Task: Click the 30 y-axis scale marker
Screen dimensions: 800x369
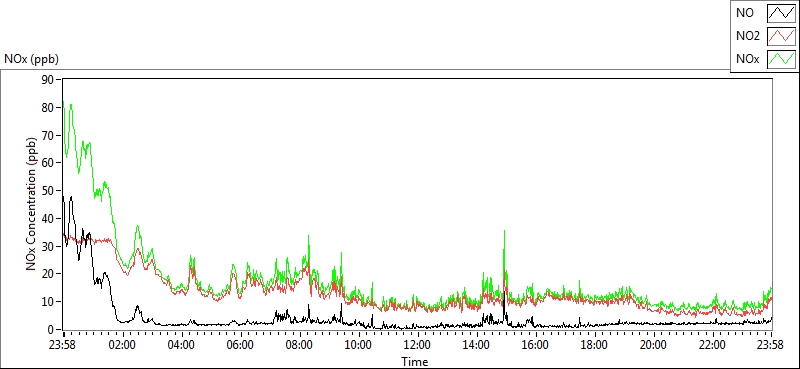Action: pos(48,247)
